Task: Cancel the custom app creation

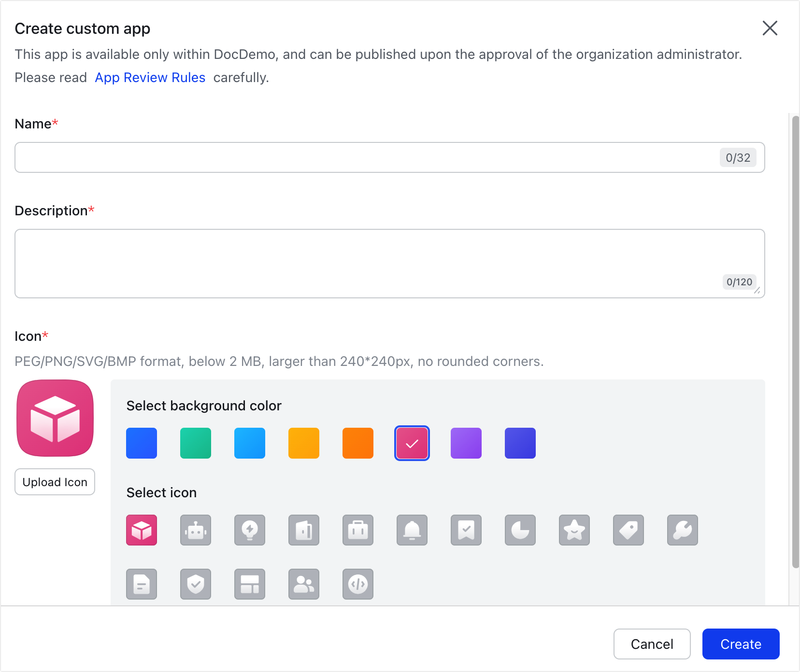Action: point(652,644)
